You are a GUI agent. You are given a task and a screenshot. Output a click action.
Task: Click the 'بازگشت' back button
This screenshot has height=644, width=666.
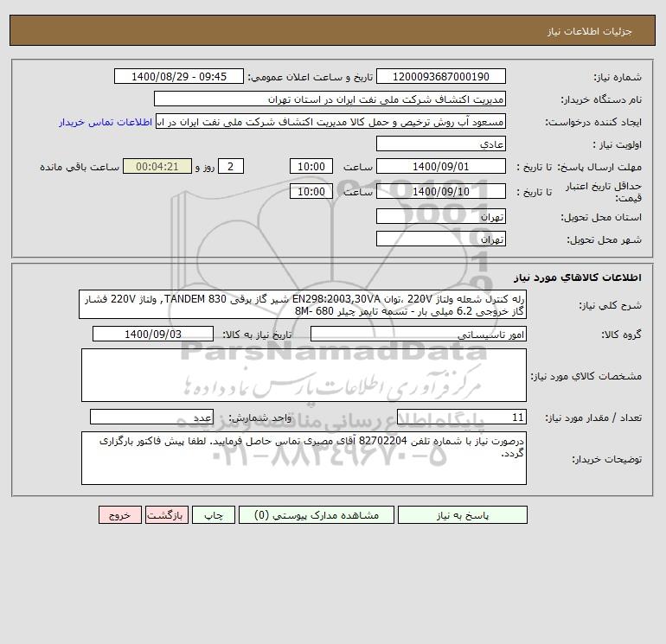(x=166, y=515)
